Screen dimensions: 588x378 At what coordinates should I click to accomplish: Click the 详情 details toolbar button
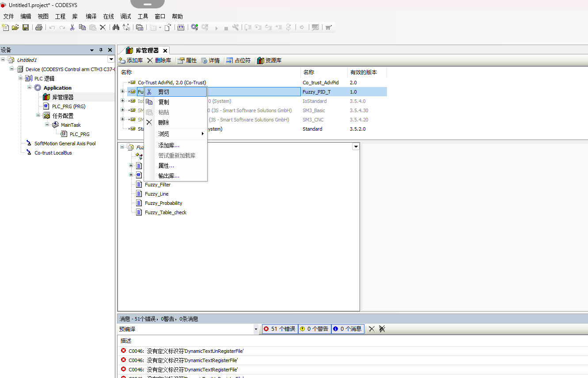pos(210,60)
